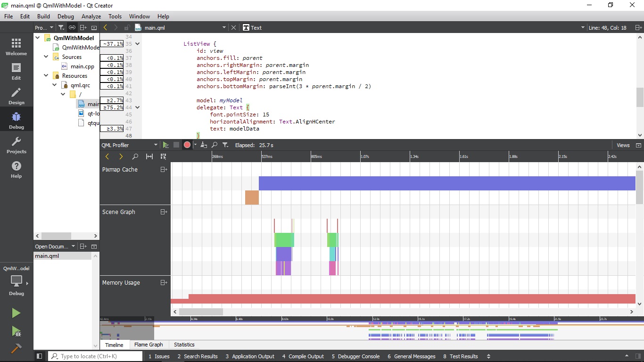Click the broom icon to discard profiler data
The image size is (644, 362).
[x=205, y=145]
